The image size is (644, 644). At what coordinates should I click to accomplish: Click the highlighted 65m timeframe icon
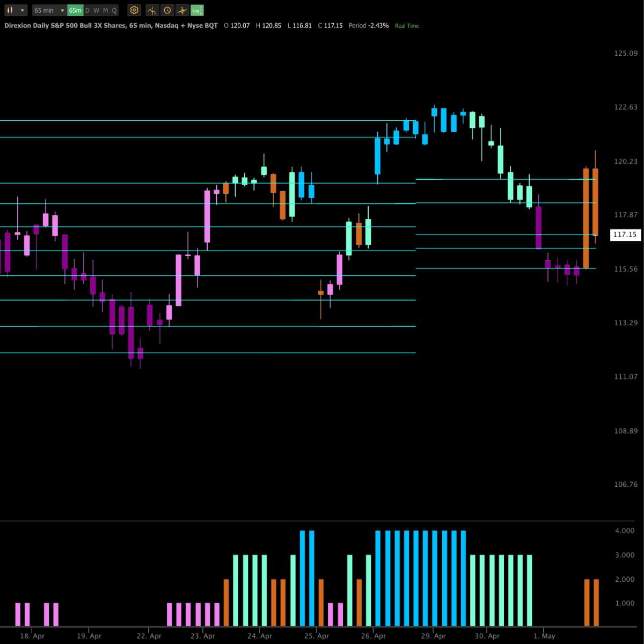(x=75, y=10)
